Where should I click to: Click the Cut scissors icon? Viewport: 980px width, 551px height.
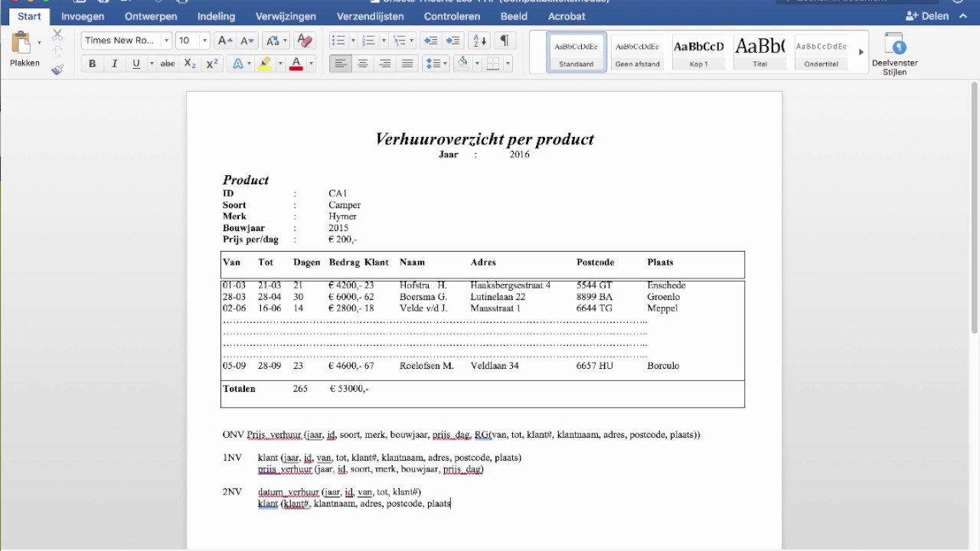point(57,35)
